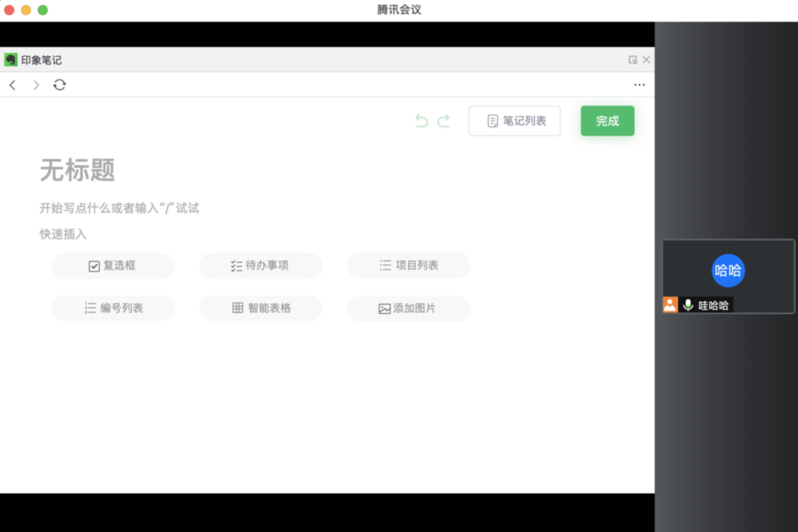798x532 pixels.
Task: Go forward with the right arrow
Action: [36, 85]
